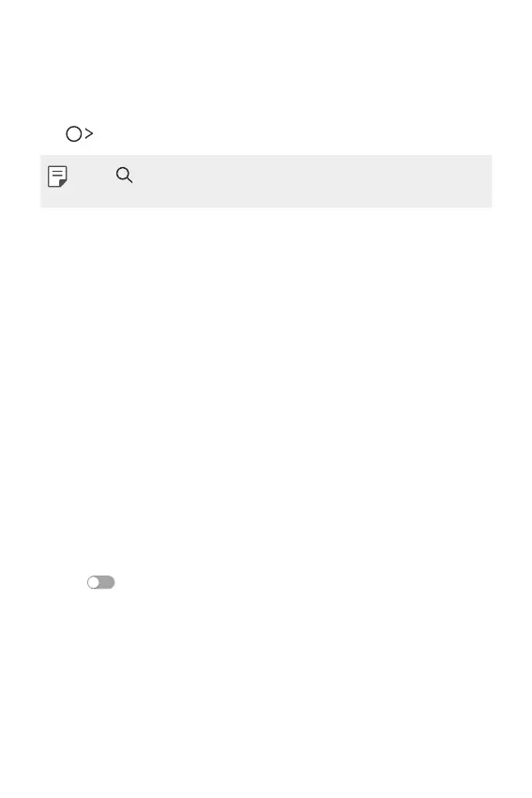Image resolution: width=532 pixels, height=798 pixels.
Task: Tap the circle home icon
Action: point(74,134)
